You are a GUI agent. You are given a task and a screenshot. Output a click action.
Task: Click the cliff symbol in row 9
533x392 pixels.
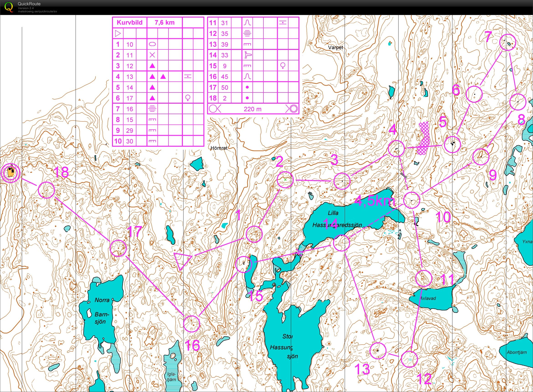[x=152, y=130]
